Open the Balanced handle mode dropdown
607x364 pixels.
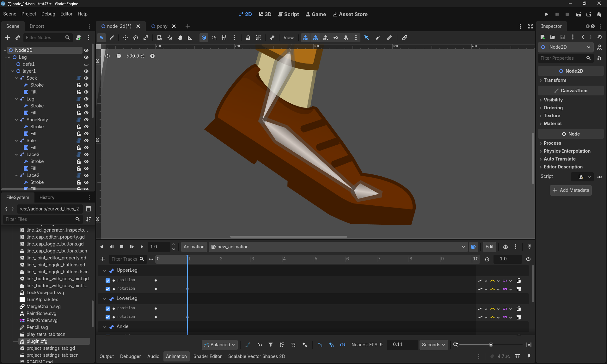[220, 345]
